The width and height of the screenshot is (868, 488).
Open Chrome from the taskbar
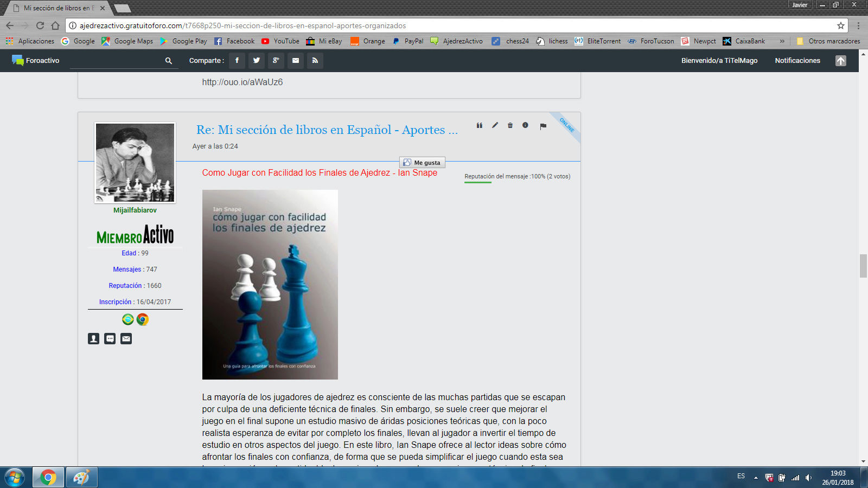[x=48, y=478]
